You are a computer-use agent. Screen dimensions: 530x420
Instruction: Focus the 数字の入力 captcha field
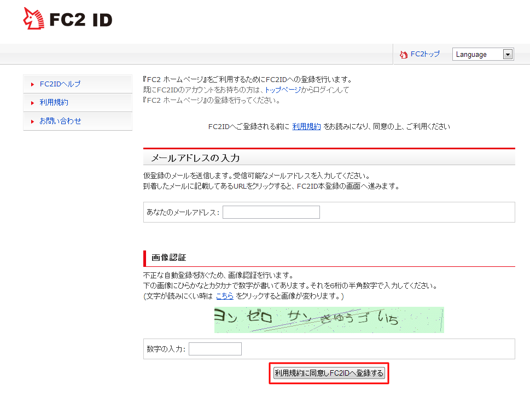[x=215, y=349]
